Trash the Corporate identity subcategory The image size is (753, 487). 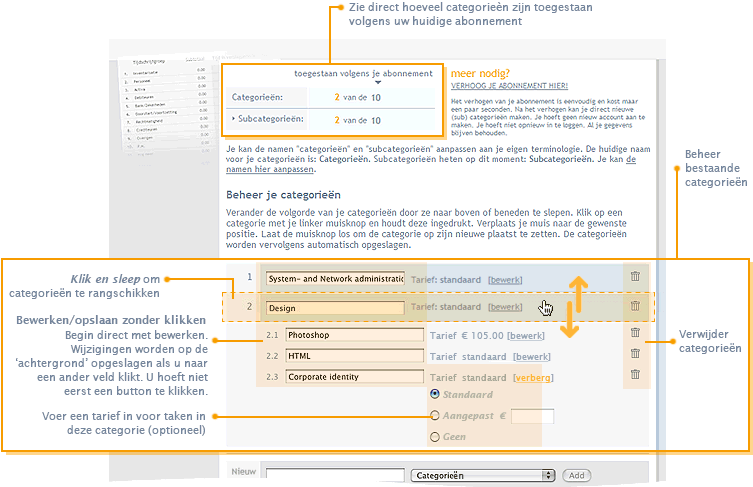pos(634,375)
